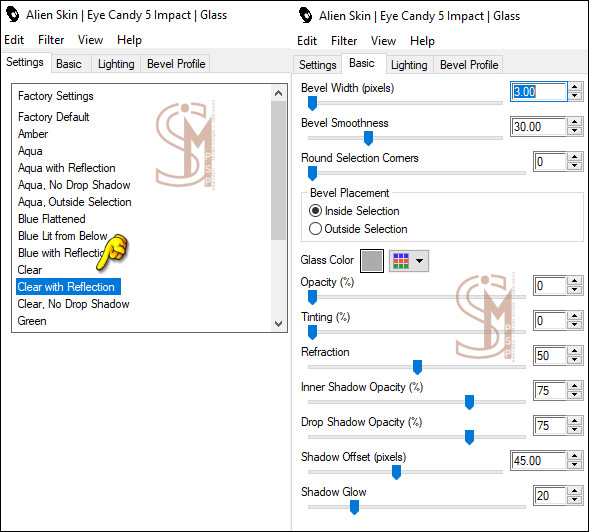Increase Shadow Glow with up arrow
Screen dimensions: 589x532
[574, 491]
